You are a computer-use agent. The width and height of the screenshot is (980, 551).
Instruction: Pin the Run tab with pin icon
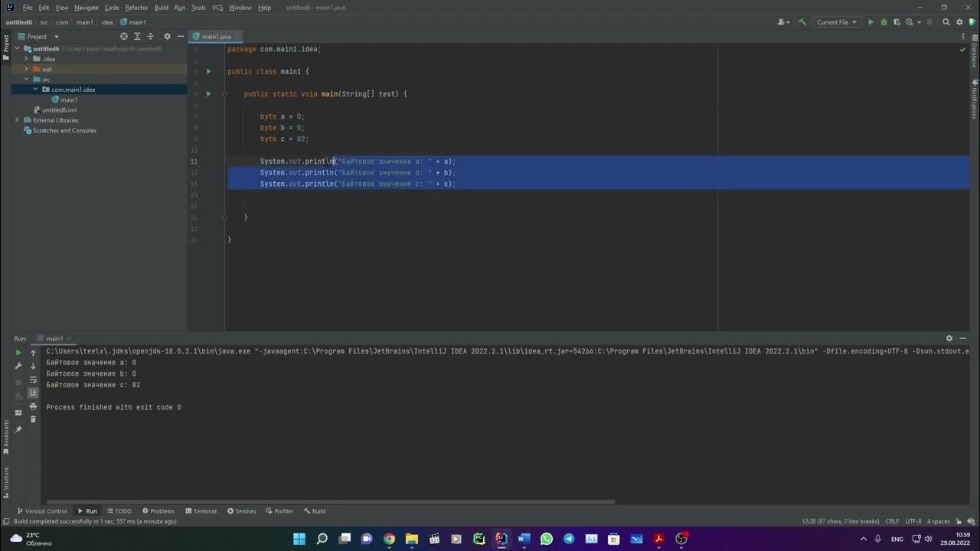18,429
